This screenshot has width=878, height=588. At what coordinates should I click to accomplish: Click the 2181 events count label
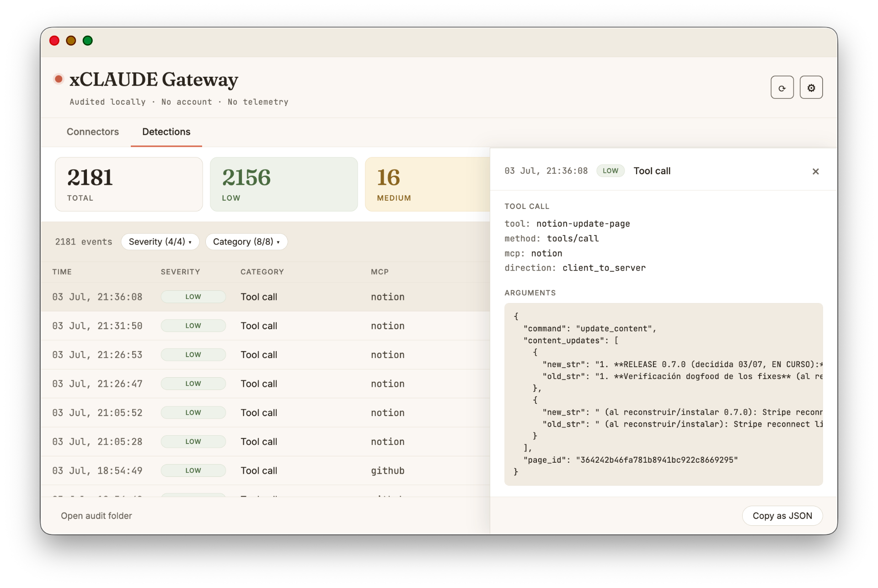(84, 242)
